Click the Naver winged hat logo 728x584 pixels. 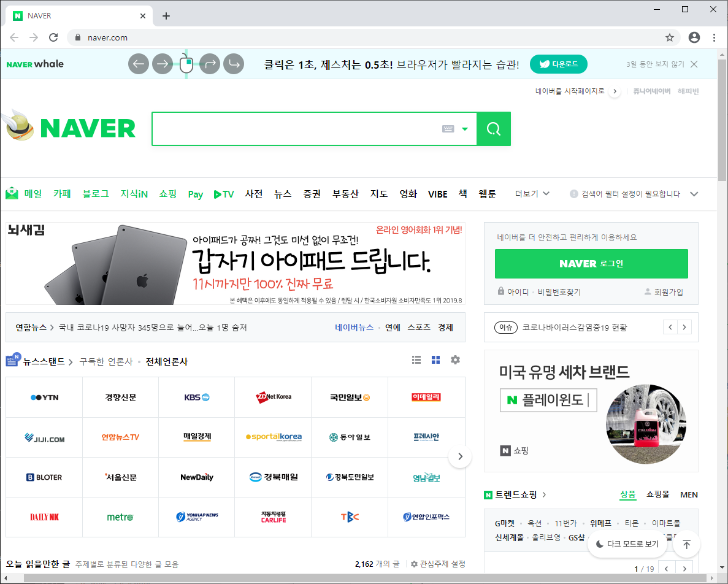tap(18, 125)
